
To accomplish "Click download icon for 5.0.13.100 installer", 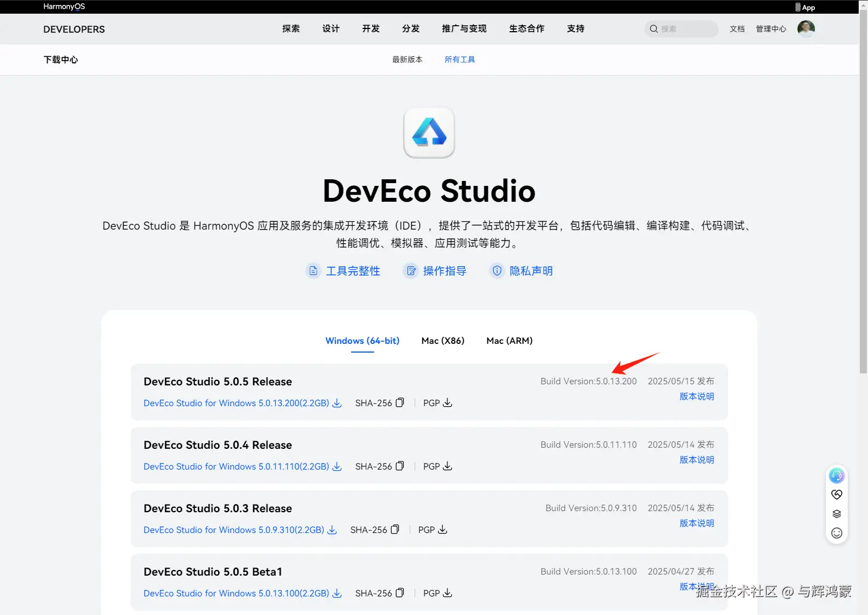I will tap(337, 593).
